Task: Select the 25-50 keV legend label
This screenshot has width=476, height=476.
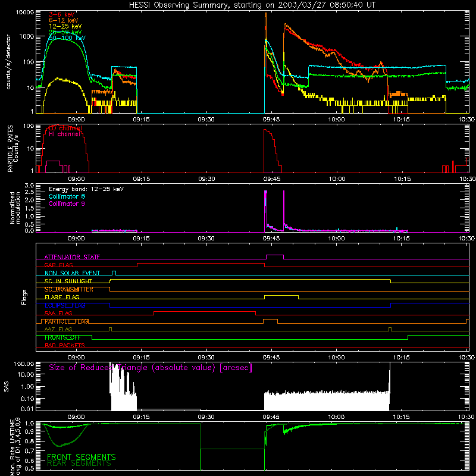Action: click(65, 32)
